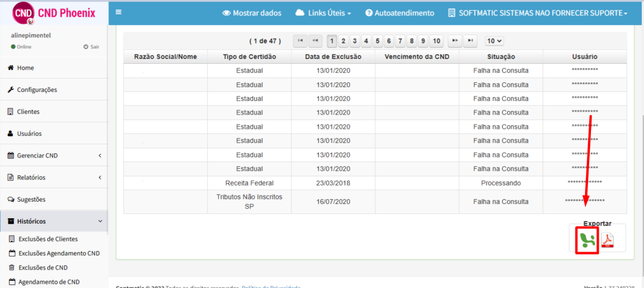Select page 3 in paginator
The height and width of the screenshot is (288, 644).
pyautogui.click(x=354, y=41)
